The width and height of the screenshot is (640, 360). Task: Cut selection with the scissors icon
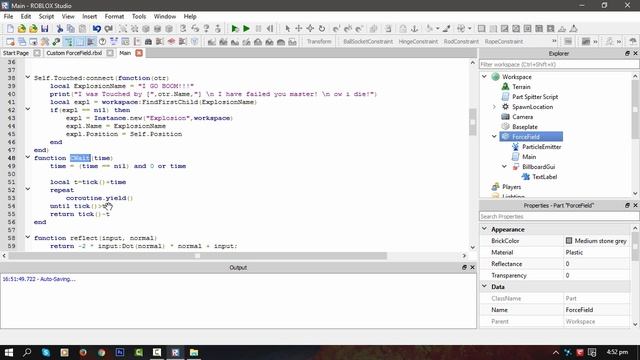(60, 29)
